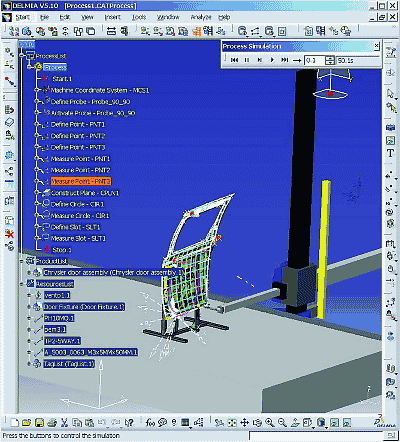Jump to simulation start

(234, 60)
